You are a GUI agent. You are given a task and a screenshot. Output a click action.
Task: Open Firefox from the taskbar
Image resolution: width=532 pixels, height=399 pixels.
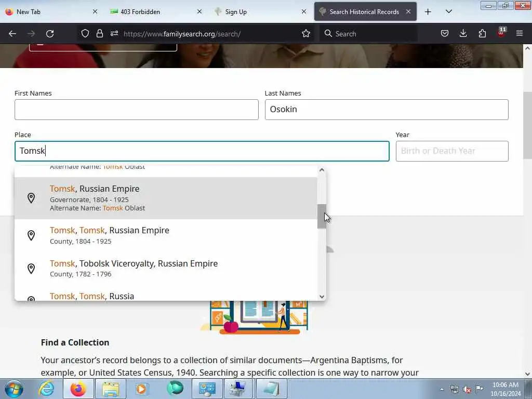[x=78, y=389]
